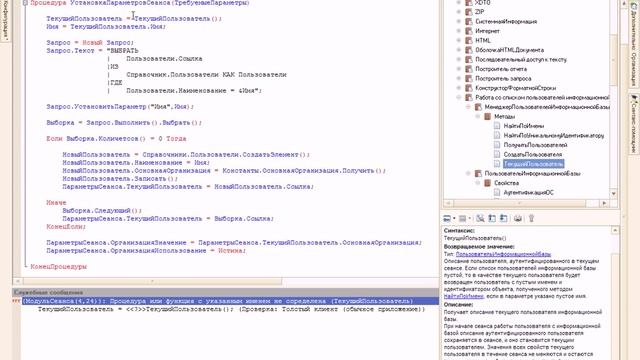Viewport: 640px width, 360px height.
Task: Click the HTML section book icon
Action: 469,40
